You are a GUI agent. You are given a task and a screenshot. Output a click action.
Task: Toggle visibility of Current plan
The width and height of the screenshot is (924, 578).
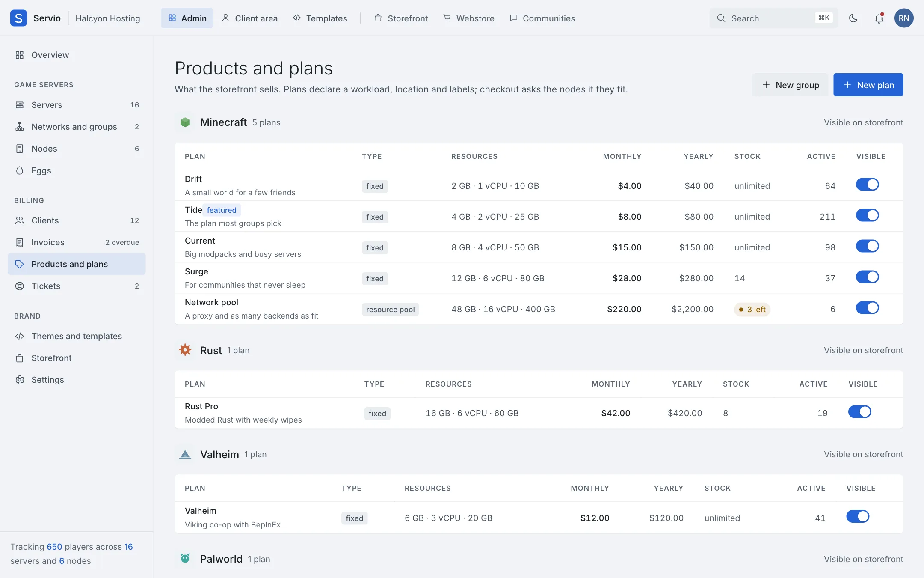(x=867, y=246)
